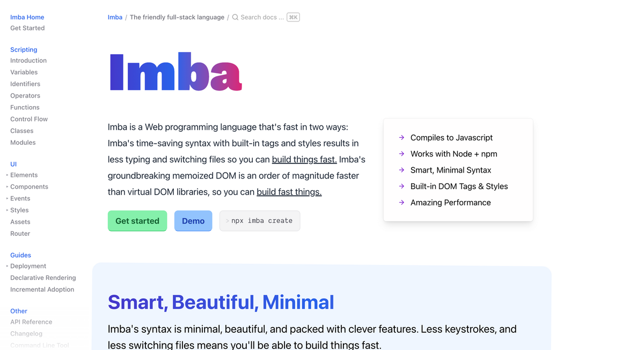Click the 'build fast things.' link
Image resolution: width=644 pixels, height=350 pixels.
(x=289, y=192)
